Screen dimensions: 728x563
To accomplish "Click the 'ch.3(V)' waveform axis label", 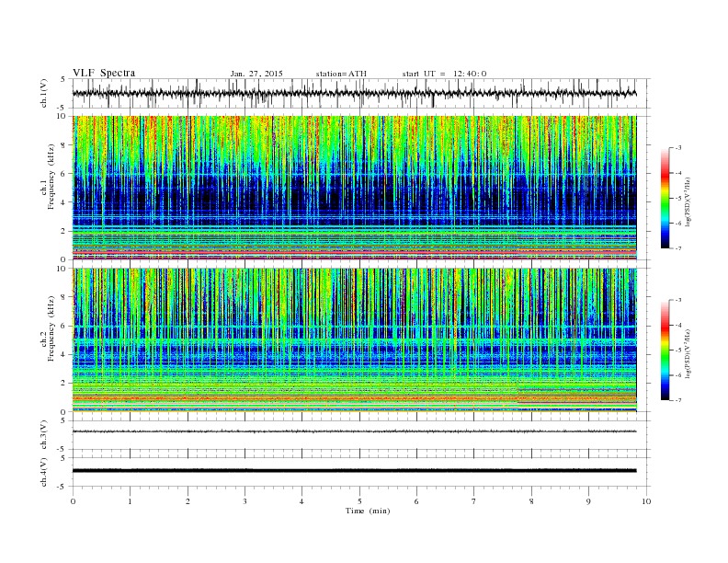I will [x=44, y=435].
